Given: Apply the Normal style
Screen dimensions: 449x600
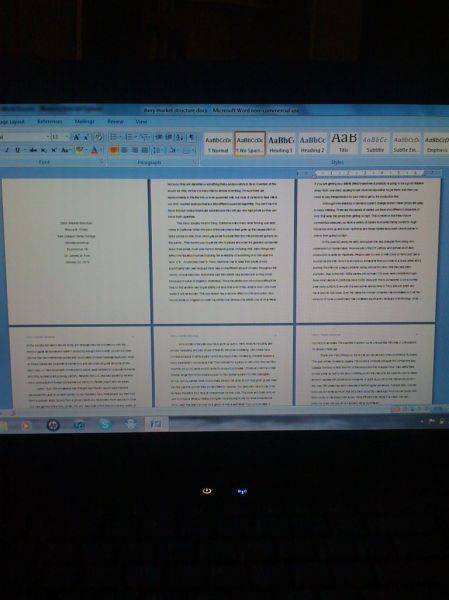Looking at the screenshot, I should (x=218, y=143).
